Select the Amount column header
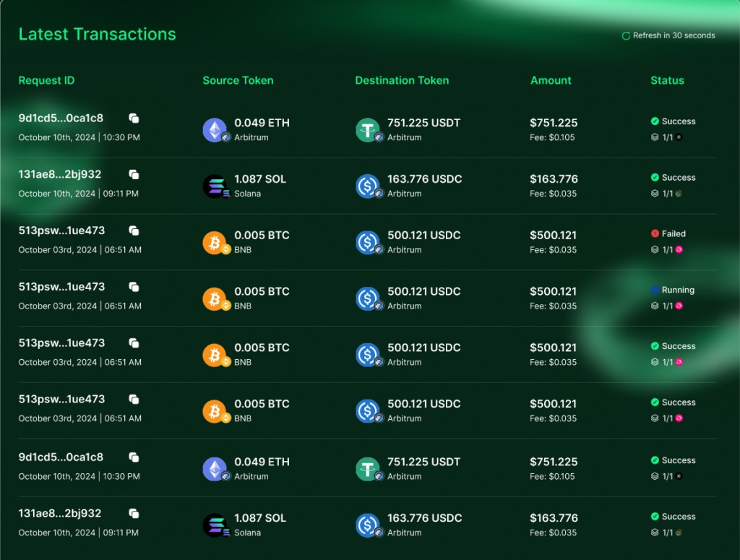 click(x=551, y=80)
